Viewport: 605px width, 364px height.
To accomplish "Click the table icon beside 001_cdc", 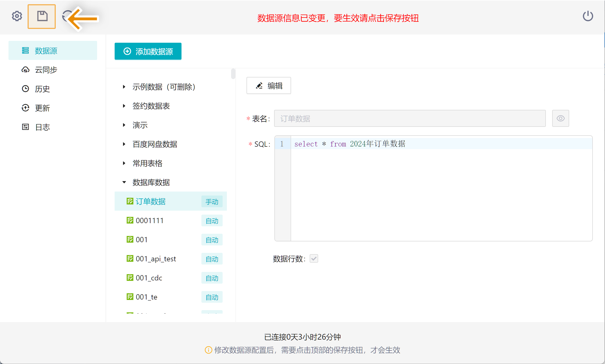I will click(x=130, y=278).
